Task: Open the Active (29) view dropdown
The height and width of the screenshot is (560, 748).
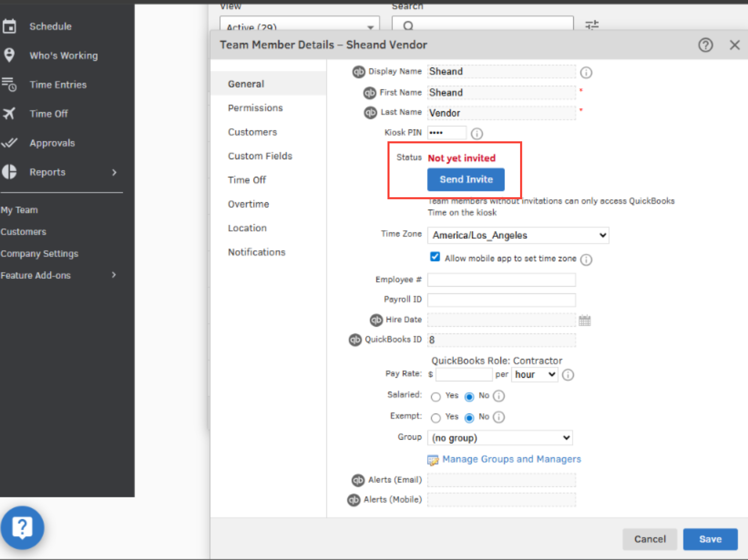Action: [300, 23]
